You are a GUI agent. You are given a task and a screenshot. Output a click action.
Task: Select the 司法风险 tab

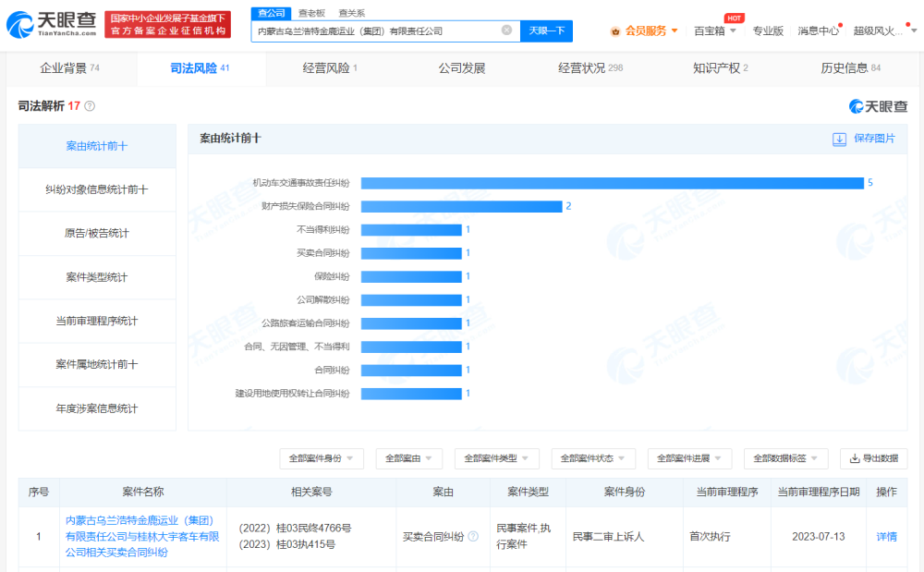[200, 68]
